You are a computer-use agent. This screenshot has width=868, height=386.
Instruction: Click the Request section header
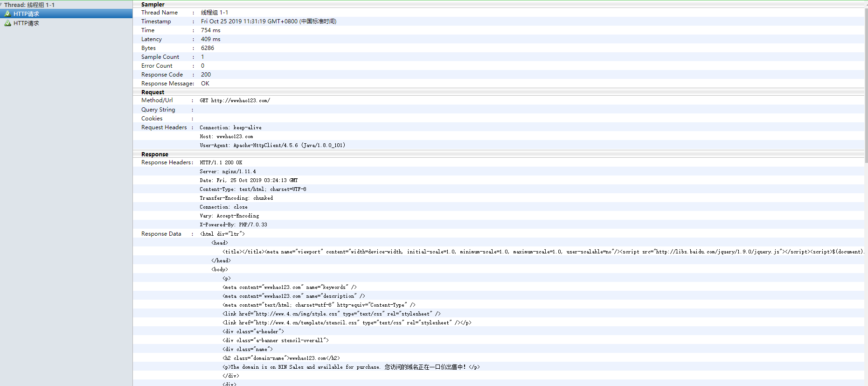(153, 92)
